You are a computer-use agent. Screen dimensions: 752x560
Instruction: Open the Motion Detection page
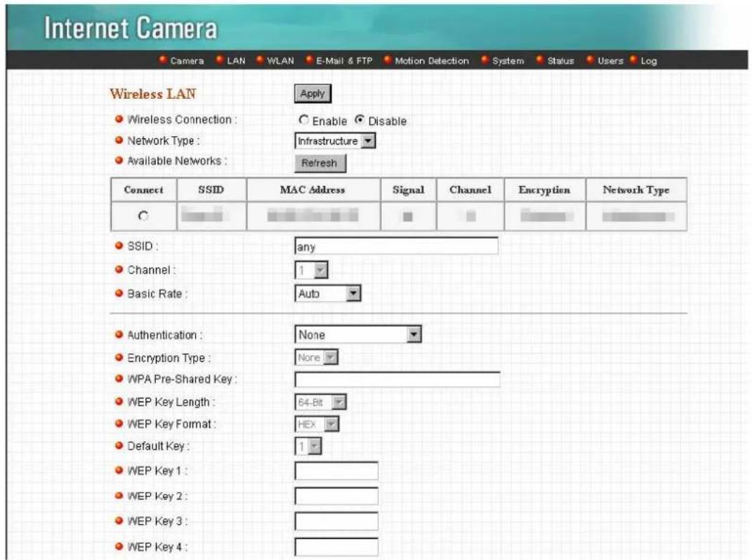pyautogui.click(x=432, y=61)
